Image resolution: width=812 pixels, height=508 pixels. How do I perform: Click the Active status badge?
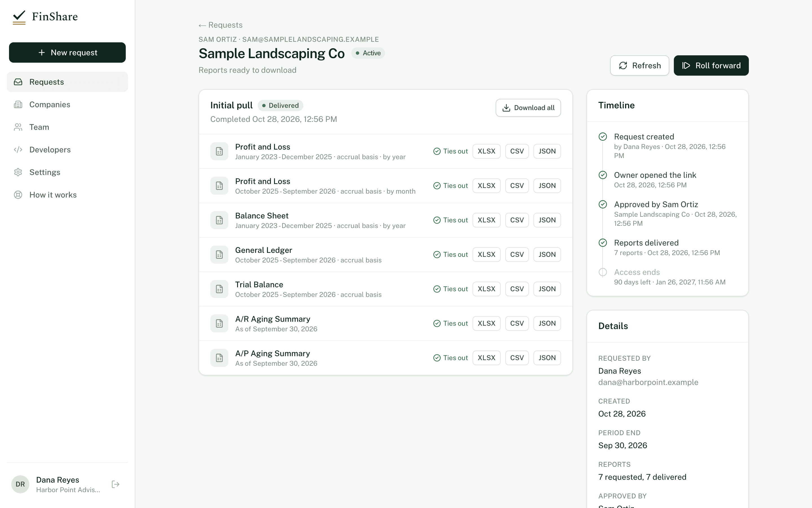pos(368,53)
